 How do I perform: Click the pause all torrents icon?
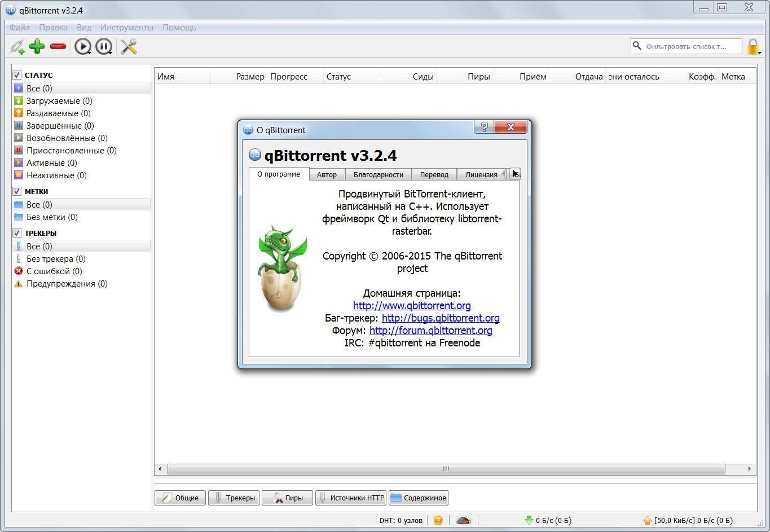104,46
